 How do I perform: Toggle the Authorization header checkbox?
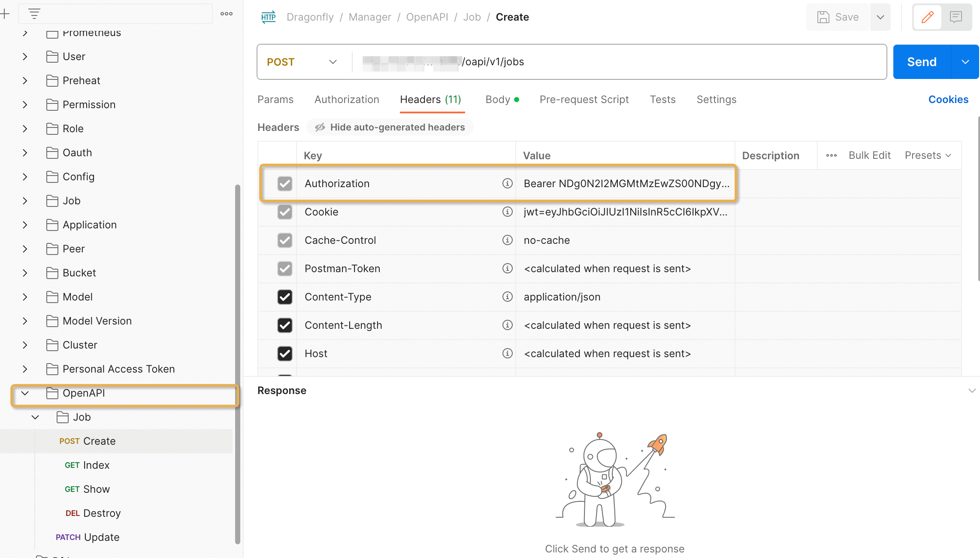[x=285, y=184]
